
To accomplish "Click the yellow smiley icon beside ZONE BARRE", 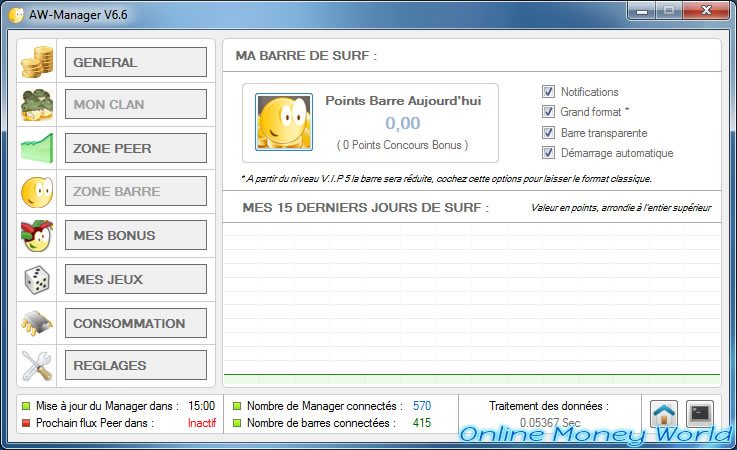I will pos(37,192).
